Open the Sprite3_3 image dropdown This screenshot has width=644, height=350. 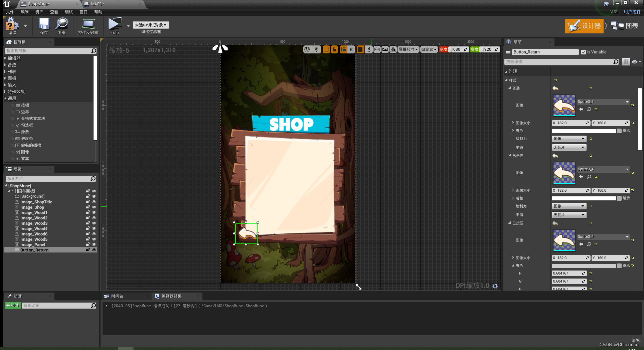point(603,102)
